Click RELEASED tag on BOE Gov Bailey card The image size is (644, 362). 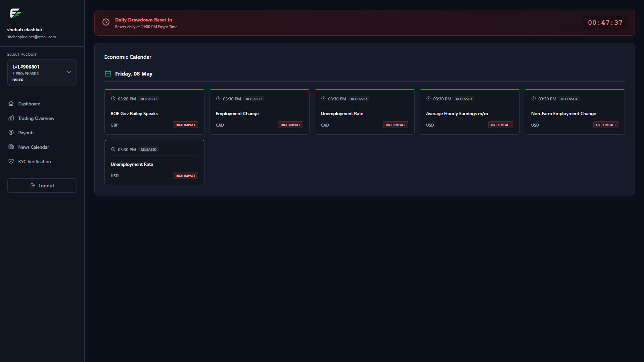tap(148, 99)
